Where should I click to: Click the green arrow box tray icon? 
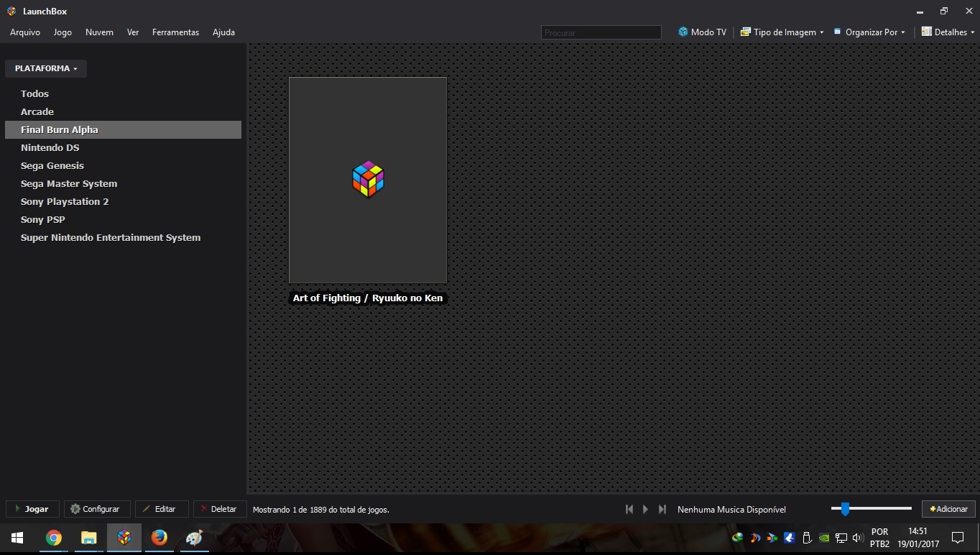[x=772, y=537]
